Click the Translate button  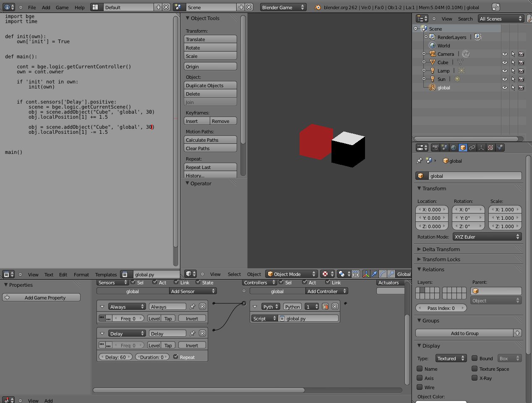click(210, 39)
